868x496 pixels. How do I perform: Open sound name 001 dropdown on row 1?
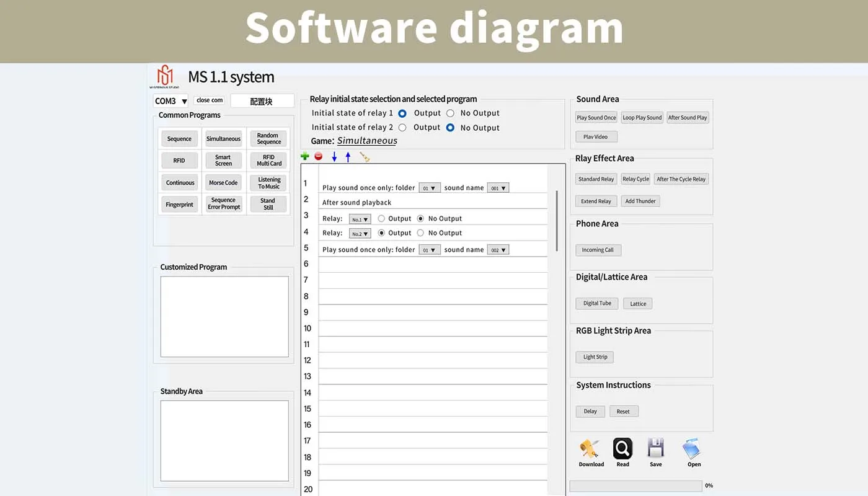(x=498, y=188)
